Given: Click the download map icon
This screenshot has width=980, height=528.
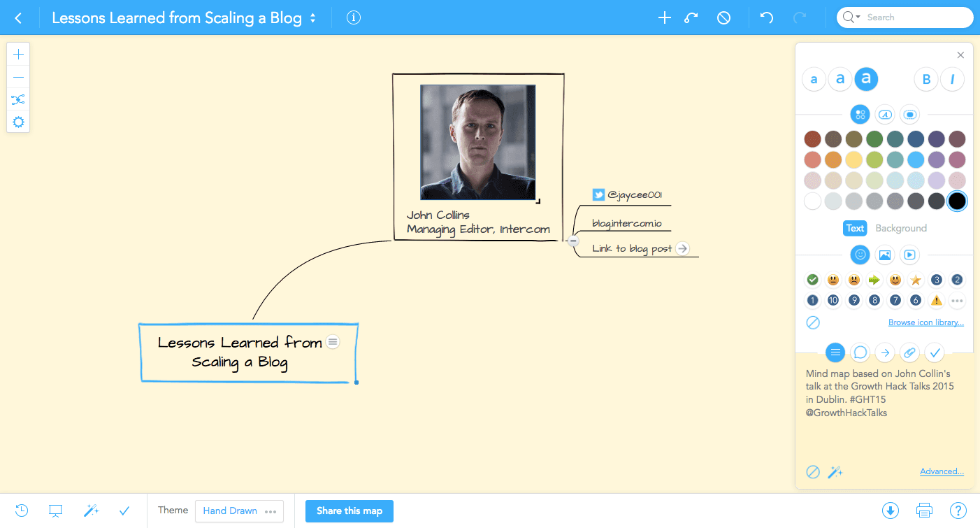Looking at the screenshot, I should pyautogui.click(x=891, y=511).
